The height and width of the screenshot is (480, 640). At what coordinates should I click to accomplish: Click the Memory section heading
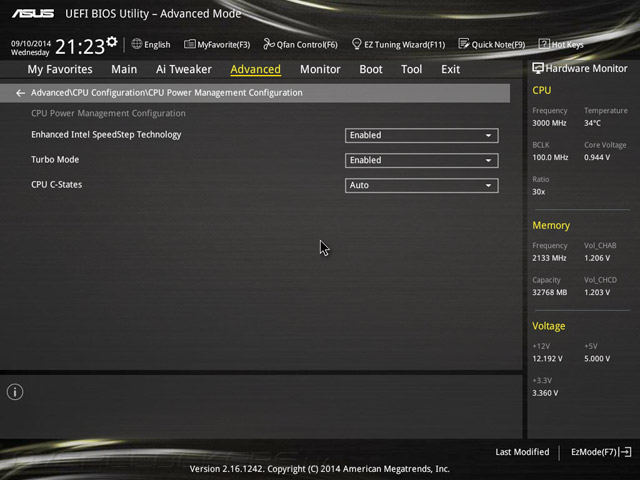[x=551, y=225]
